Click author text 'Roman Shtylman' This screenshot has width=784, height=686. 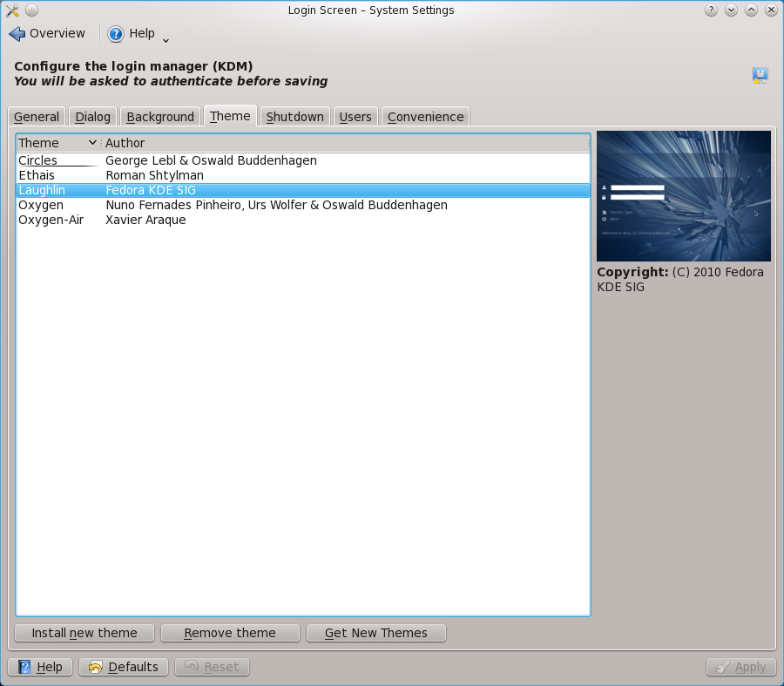pos(154,175)
